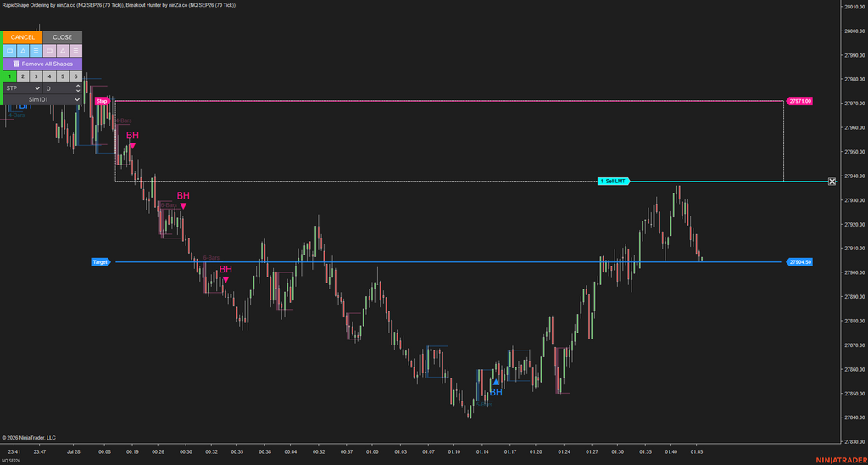Click the NinjaTrader logo in the corner

(x=840, y=460)
